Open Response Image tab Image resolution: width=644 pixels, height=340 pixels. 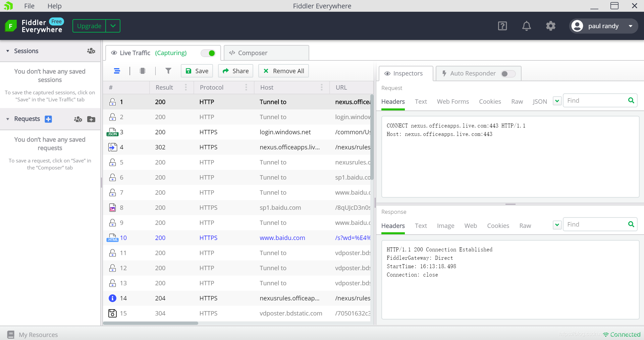pos(445,226)
